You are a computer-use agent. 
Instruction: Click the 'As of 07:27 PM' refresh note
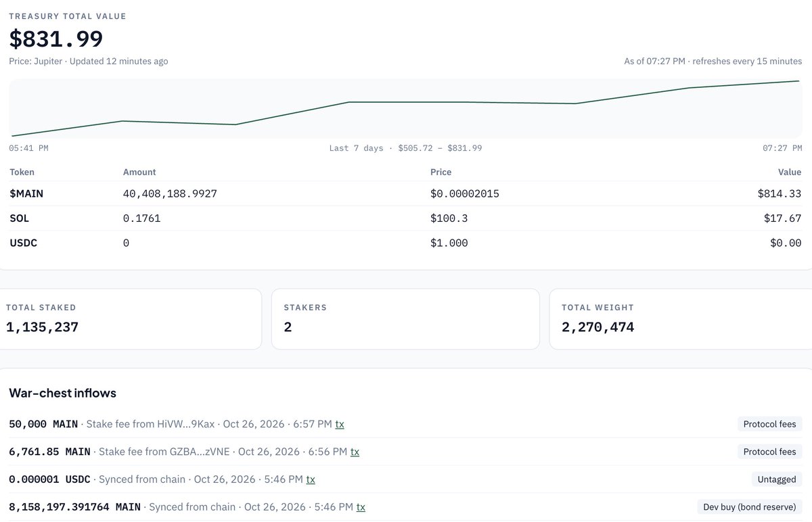[713, 62]
